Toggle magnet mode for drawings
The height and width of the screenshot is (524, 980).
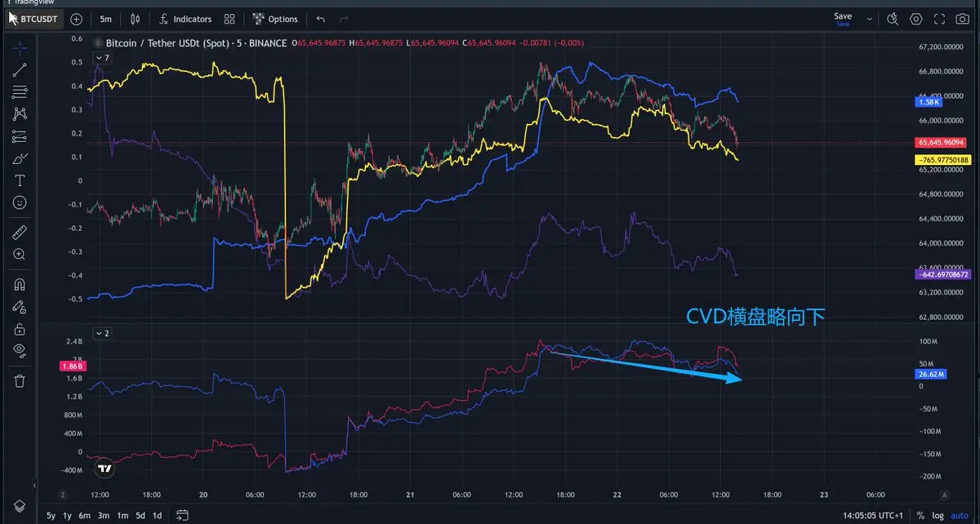20,285
